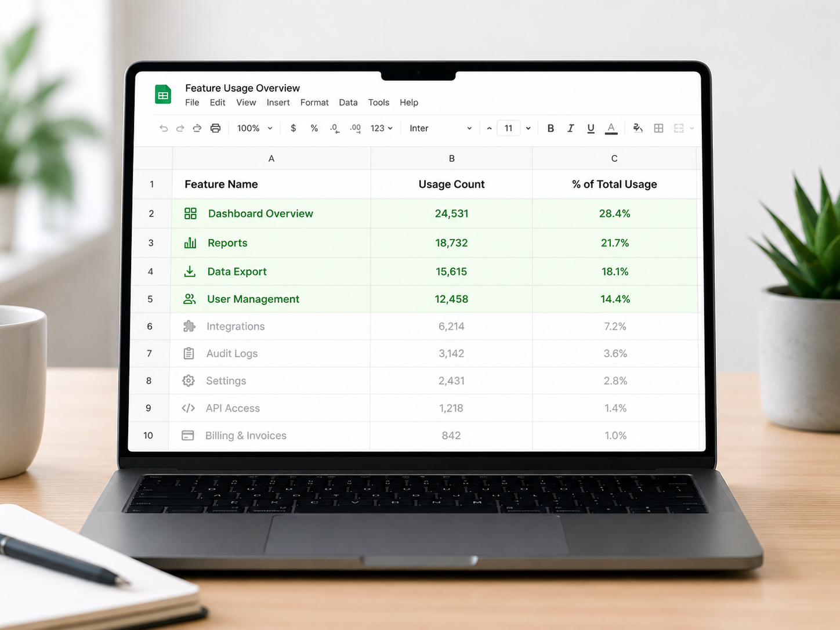Select the cell with 18,732
Screen dimensions: 840x630
click(x=451, y=243)
